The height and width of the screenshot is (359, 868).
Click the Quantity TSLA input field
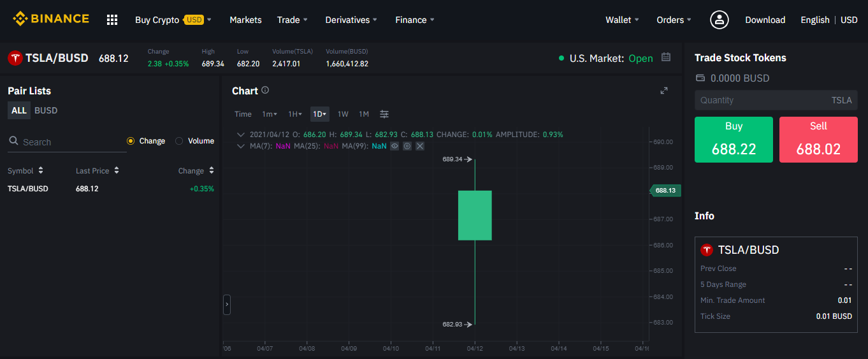(x=776, y=100)
